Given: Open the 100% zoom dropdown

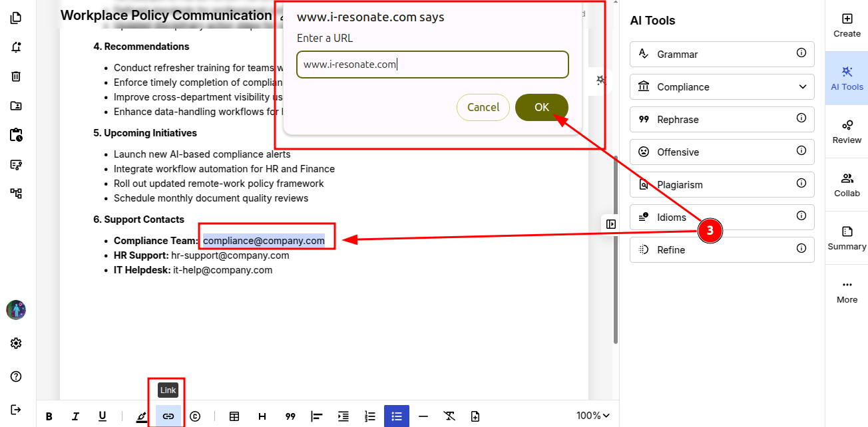Looking at the screenshot, I should (x=592, y=416).
